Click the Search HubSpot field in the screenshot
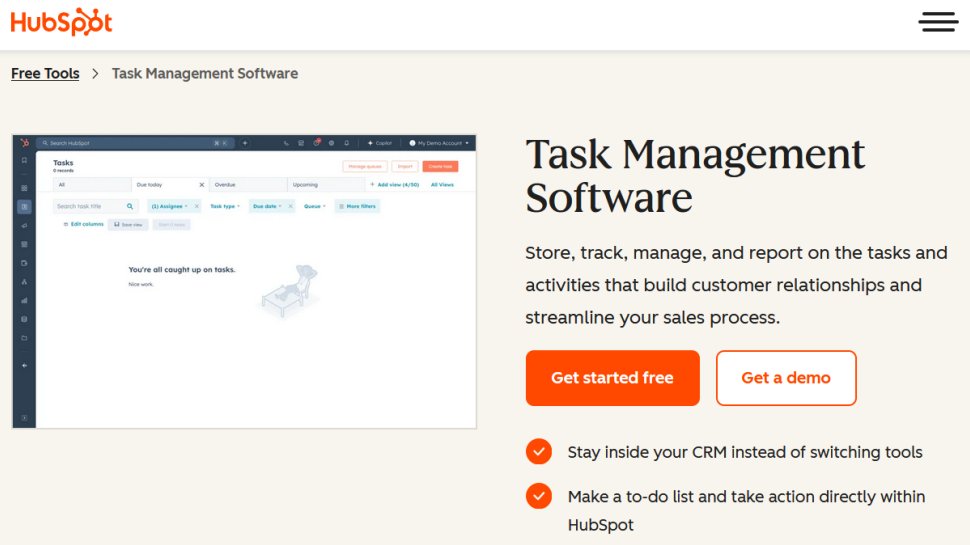Screen dimensions: 970x545 [135, 143]
